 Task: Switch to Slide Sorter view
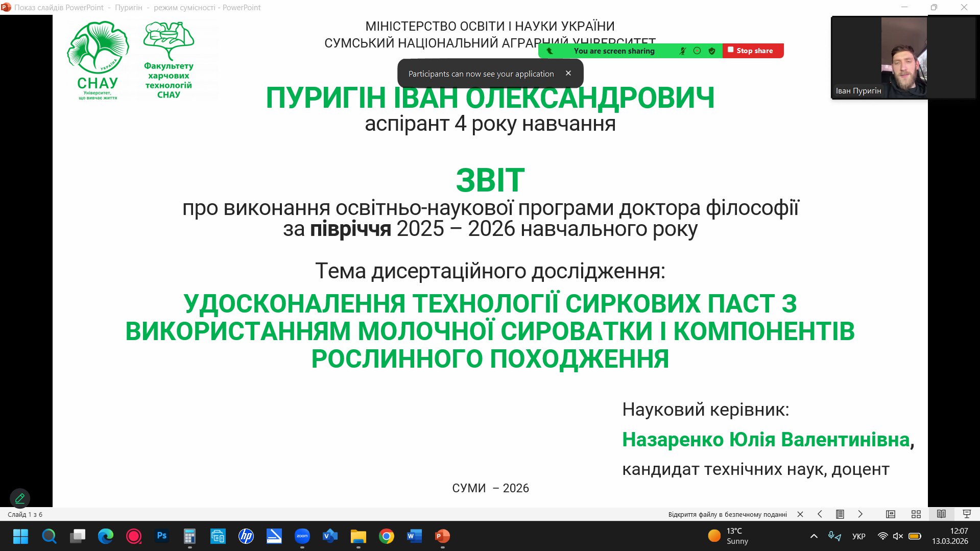tap(916, 514)
